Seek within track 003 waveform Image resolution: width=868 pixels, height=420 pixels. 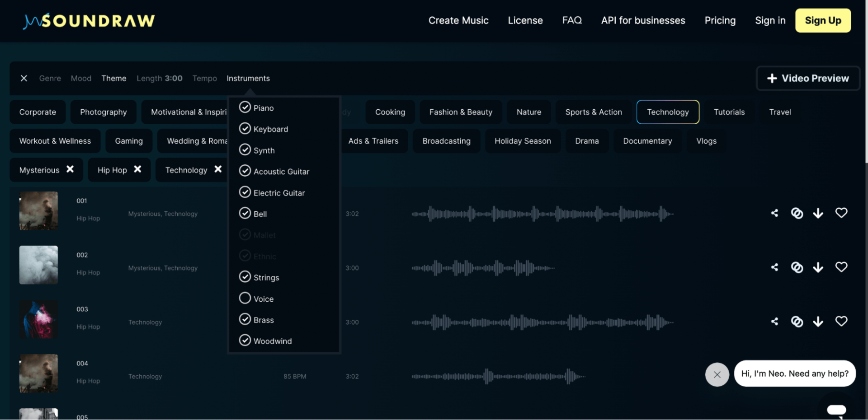(x=542, y=322)
